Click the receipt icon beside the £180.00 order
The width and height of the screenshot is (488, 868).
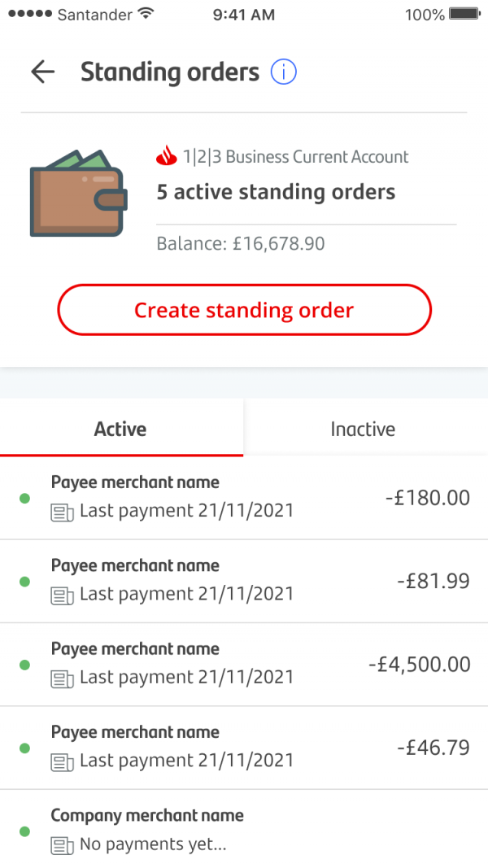point(63,510)
